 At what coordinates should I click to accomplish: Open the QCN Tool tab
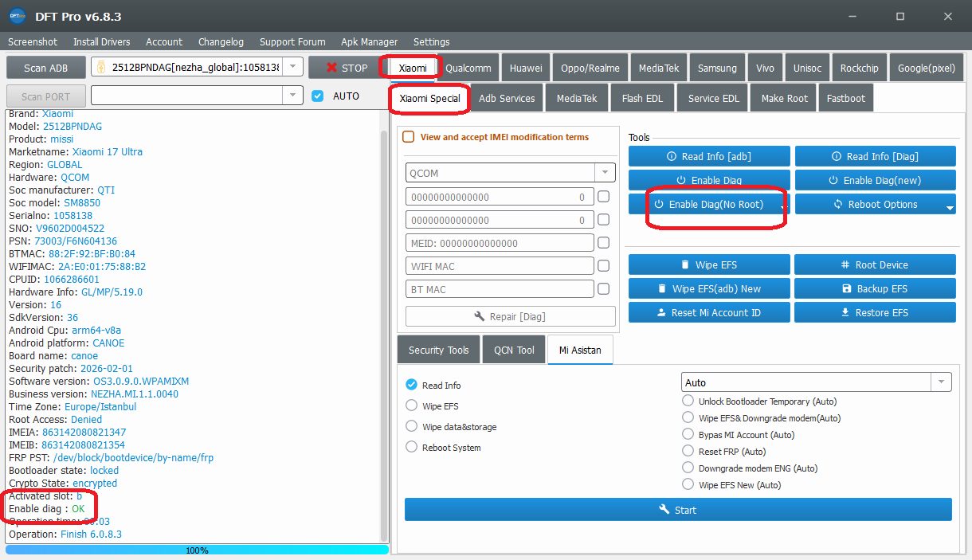(x=514, y=350)
